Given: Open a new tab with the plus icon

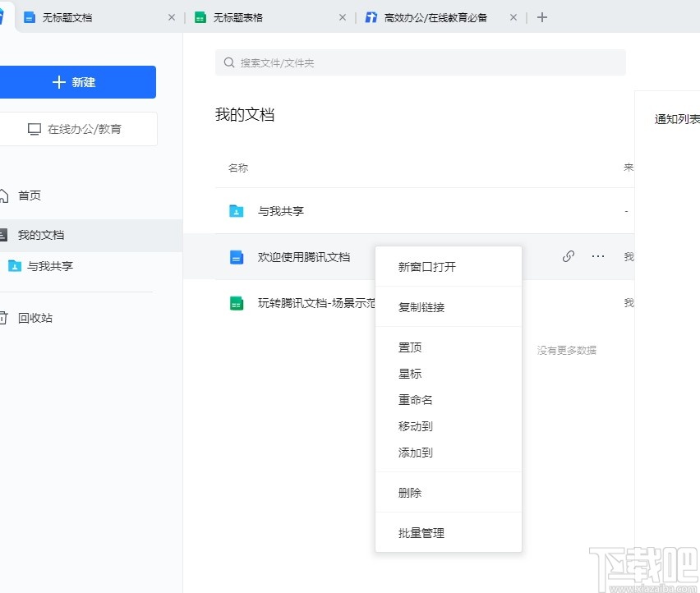Looking at the screenshot, I should click(x=541, y=16).
